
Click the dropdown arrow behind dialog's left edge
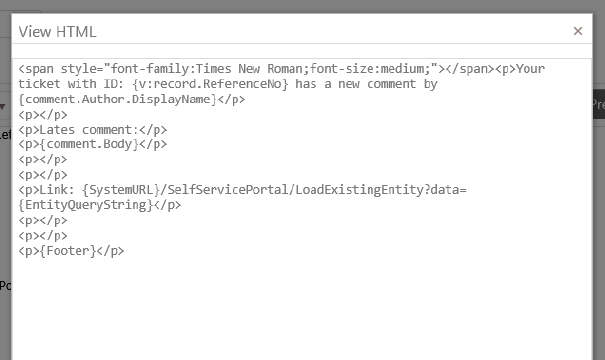(x=3, y=106)
